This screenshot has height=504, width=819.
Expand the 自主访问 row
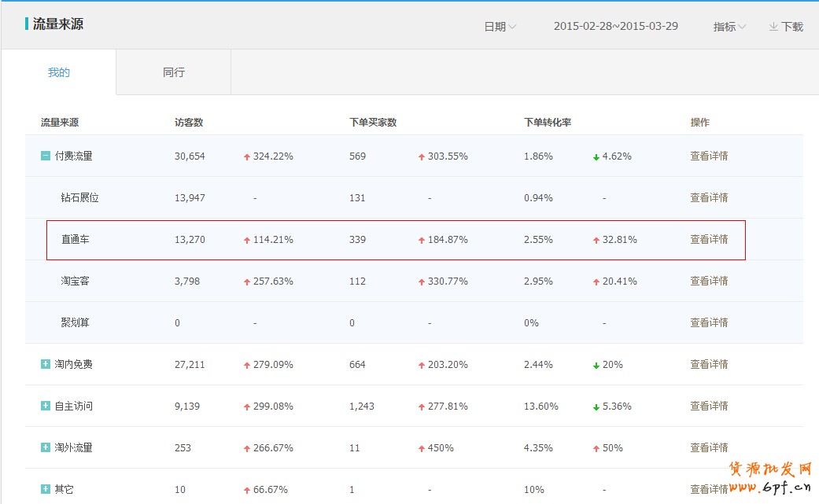(46, 406)
